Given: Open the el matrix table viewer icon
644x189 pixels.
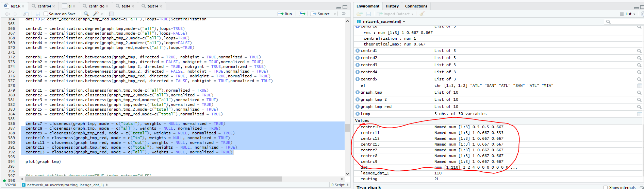Looking at the screenshot, I should pos(639,86).
